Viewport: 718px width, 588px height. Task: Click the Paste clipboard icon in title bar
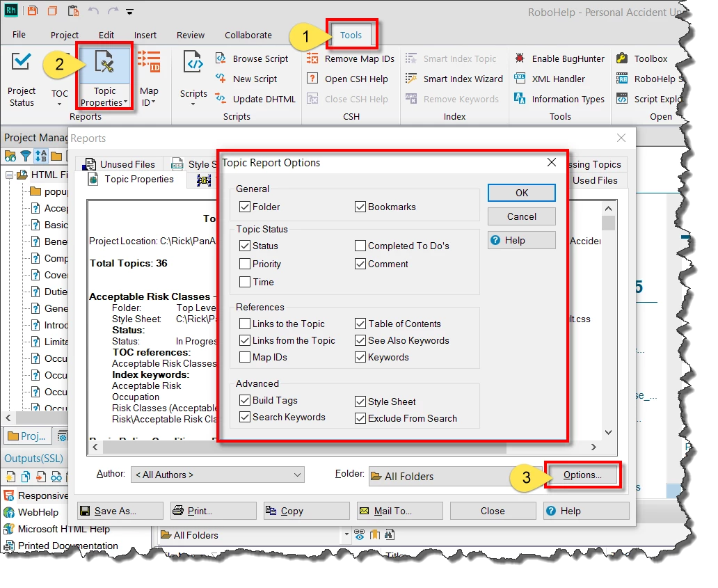coord(73,11)
